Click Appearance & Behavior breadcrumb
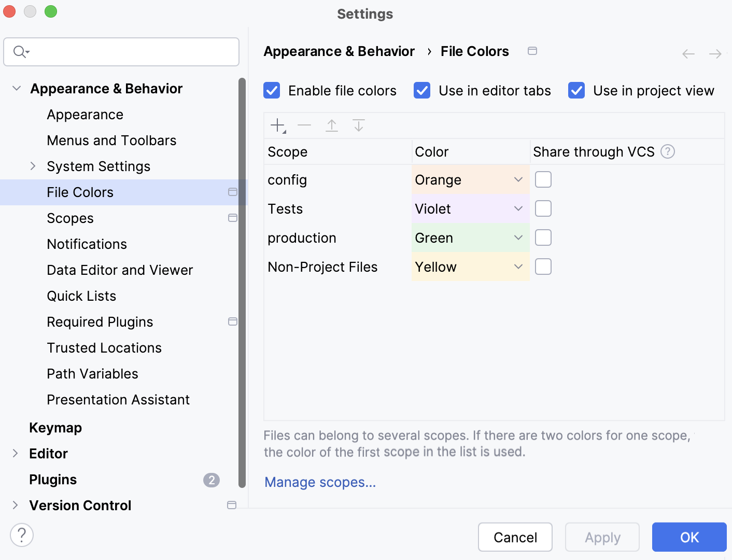Screen dimensions: 732x560 [339, 51]
